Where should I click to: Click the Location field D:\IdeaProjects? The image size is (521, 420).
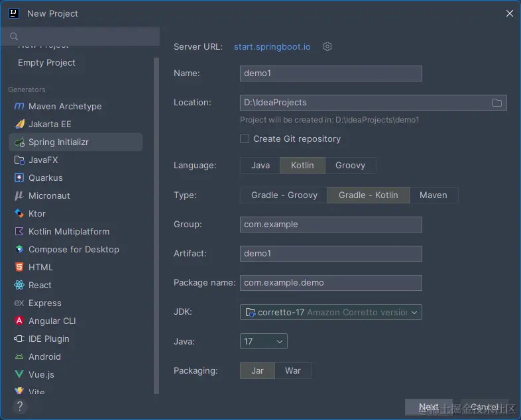coord(373,103)
